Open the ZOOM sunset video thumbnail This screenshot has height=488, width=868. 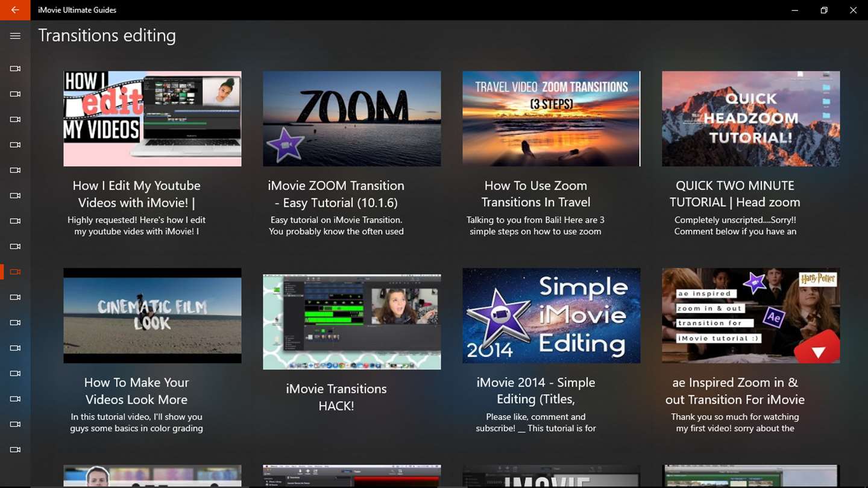pyautogui.click(x=352, y=119)
